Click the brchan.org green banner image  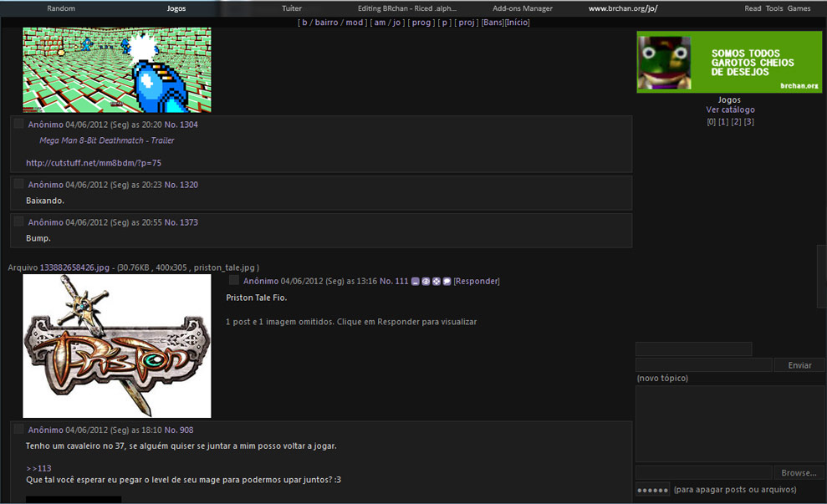[729, 62]
